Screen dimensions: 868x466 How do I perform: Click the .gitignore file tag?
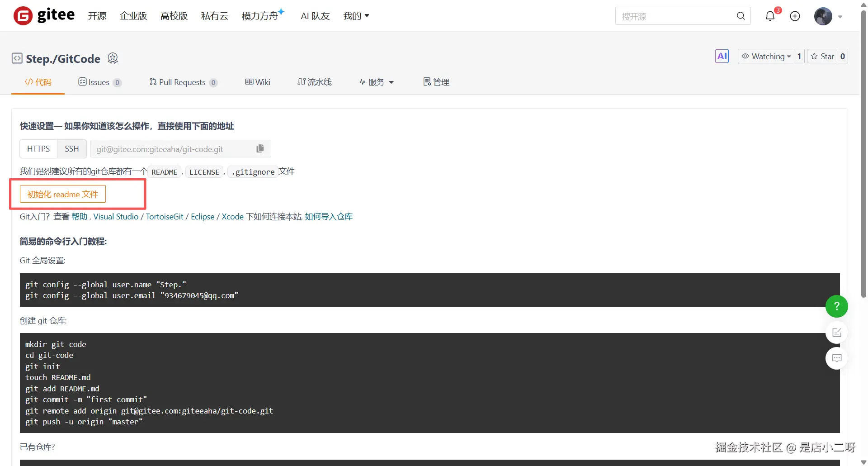coord(253,172)
